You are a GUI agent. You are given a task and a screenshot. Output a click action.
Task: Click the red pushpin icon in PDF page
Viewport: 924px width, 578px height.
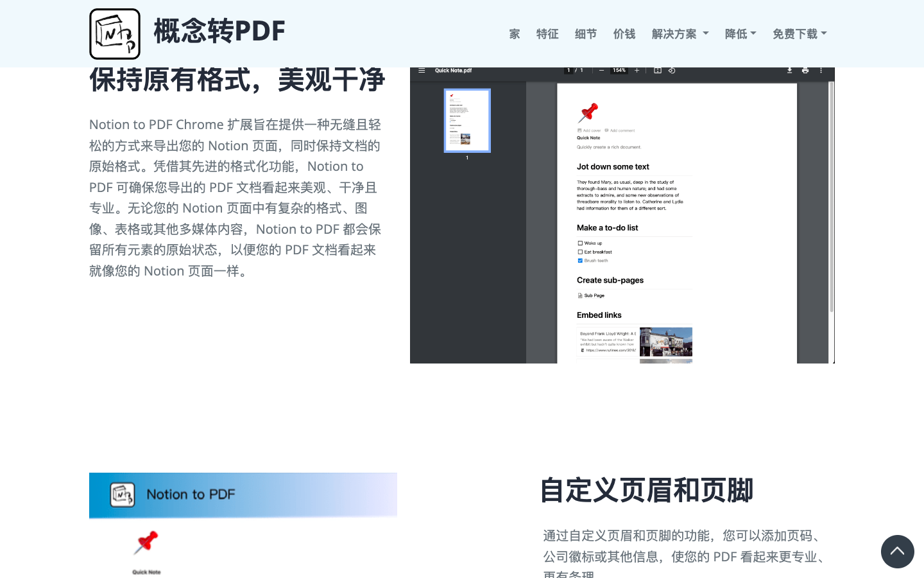[588, 113]
